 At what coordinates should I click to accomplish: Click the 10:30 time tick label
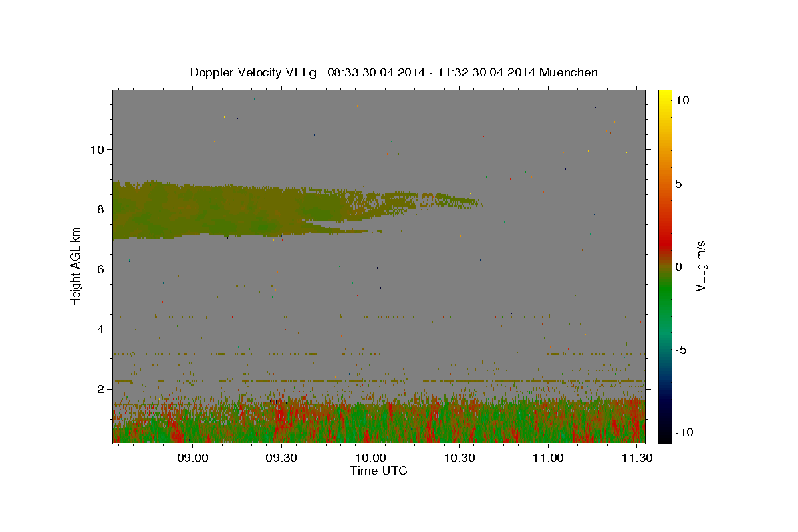coord(459,458)
